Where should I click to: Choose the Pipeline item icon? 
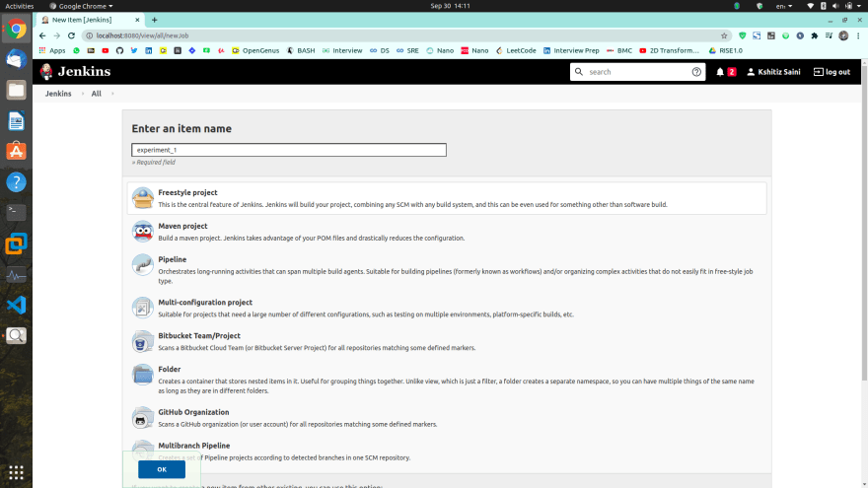(x=143, y=264)
